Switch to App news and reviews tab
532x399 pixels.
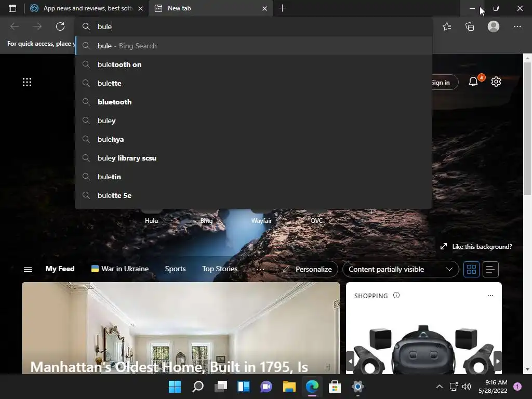87,8
